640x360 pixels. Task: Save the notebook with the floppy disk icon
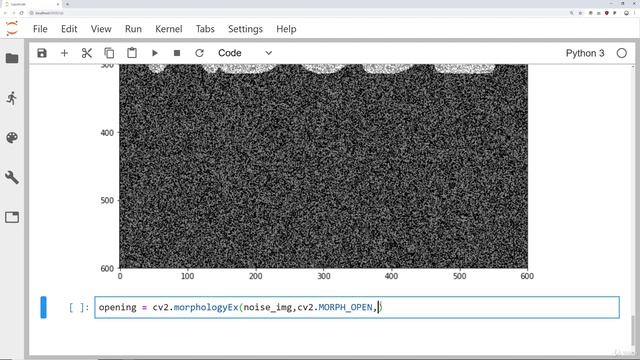point(42,53)
